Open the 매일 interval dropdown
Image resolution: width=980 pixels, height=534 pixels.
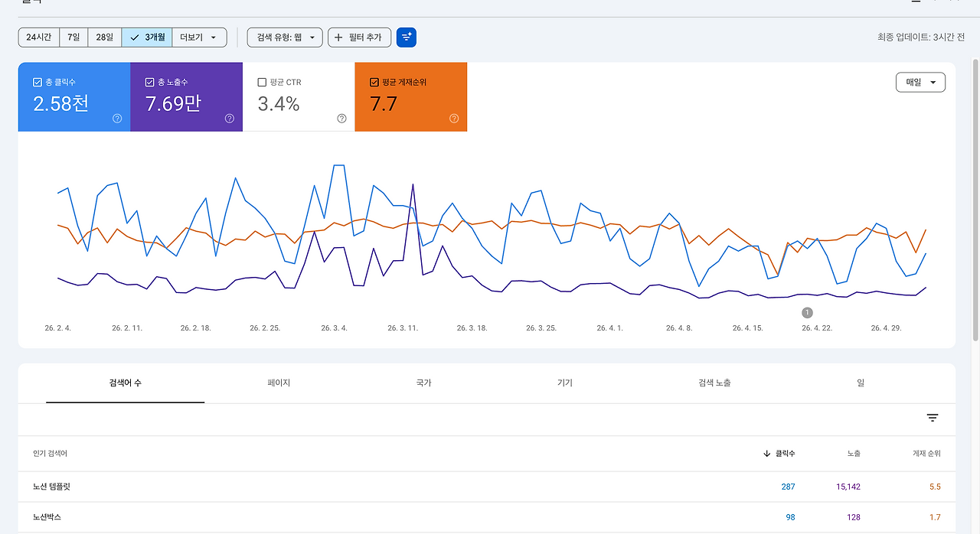(920, 82)
